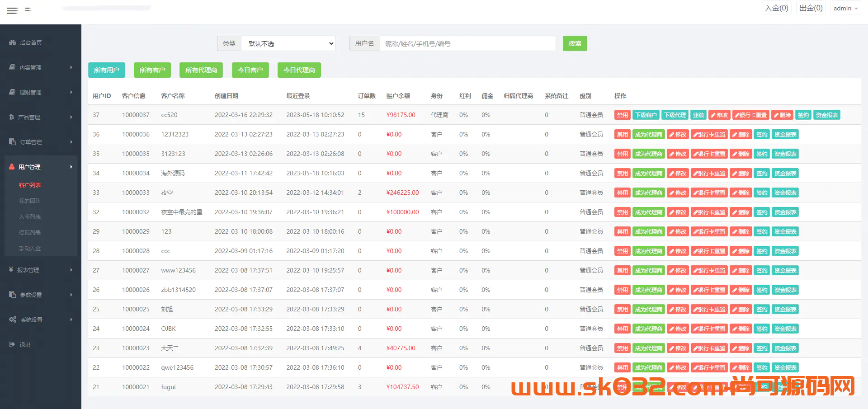Image resolution: width=868 pixels, height=409 pixels.
Task: Click 签约 button in row 3123123
Action: (762, 154)
